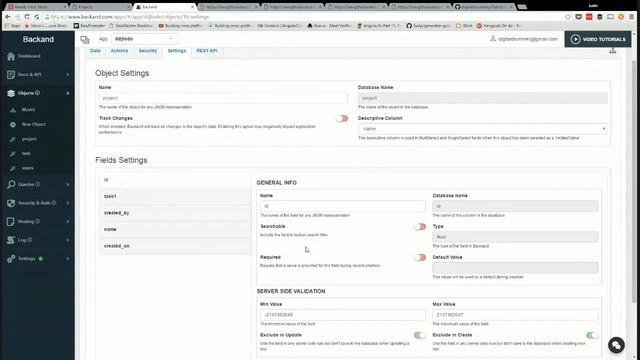Select the name field row
Image resolution: width=640 pixels, height=360 pixels.
click(x=176, y=229)
